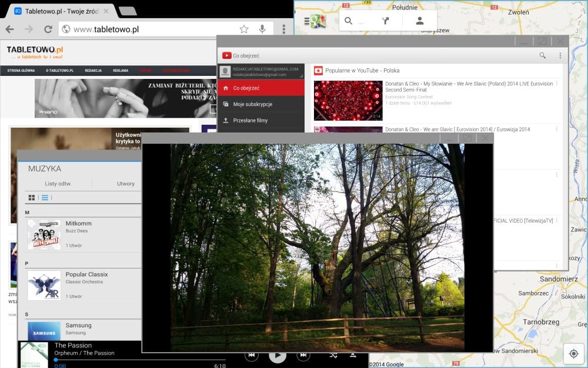This screenshot has height=368, width=588.
Task: Close the YouTube window
Action: 560,41
